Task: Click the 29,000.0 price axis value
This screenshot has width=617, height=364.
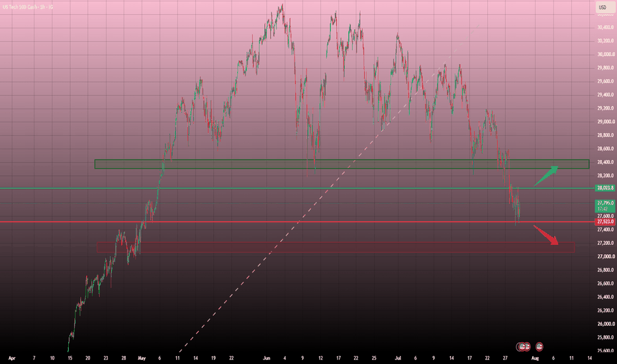Action: tap(606, 122)
